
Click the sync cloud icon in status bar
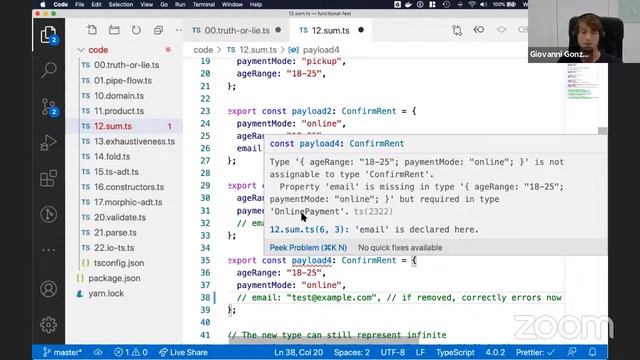[x=98, y=352]
